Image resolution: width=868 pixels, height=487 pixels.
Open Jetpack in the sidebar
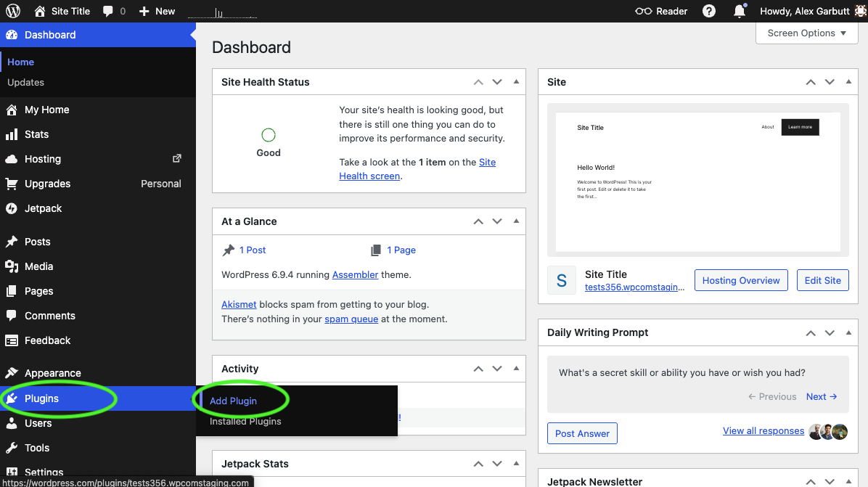coord(98,208)
